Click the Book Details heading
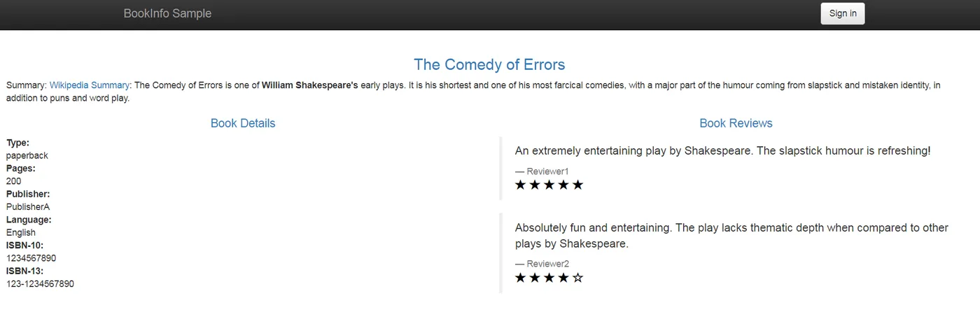Screen dimensions: 980x326 (x=243, y=123)
